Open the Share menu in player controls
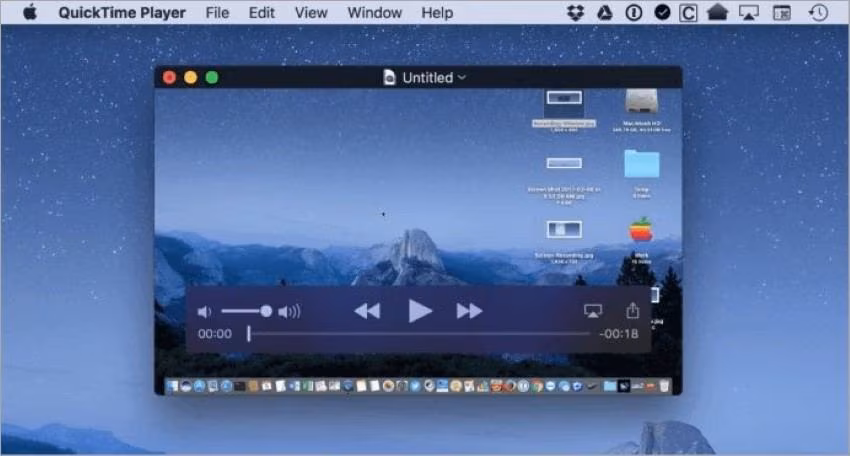 [x=633, y=311]
